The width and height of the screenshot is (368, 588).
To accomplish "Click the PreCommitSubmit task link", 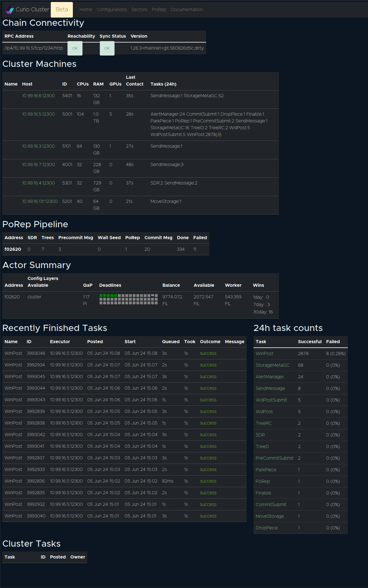I will tap(274, 458).
